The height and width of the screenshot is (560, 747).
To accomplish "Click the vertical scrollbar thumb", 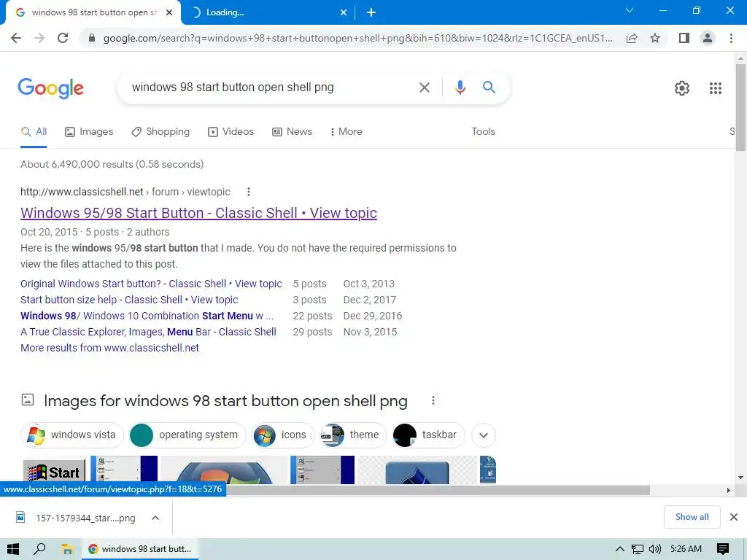I will (741, 108).
